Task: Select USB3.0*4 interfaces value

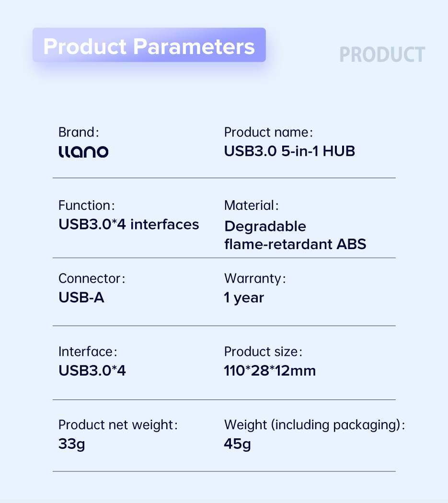Action: (x=129, y=224)
